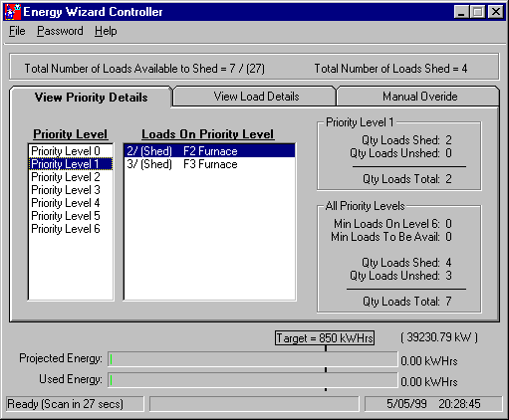Select Priority Level 5 in list
This screenshot has width=509, height=420.
pos(71,216)
